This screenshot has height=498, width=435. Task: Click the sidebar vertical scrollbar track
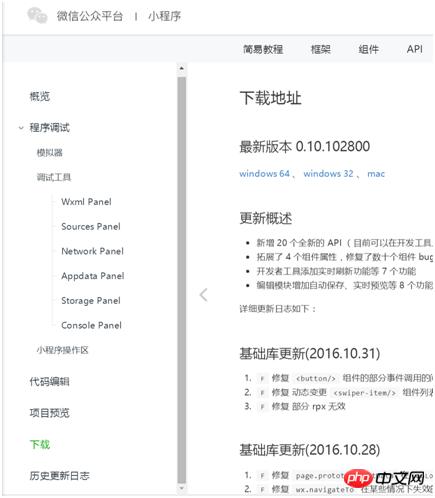click(x=182, y=279)
